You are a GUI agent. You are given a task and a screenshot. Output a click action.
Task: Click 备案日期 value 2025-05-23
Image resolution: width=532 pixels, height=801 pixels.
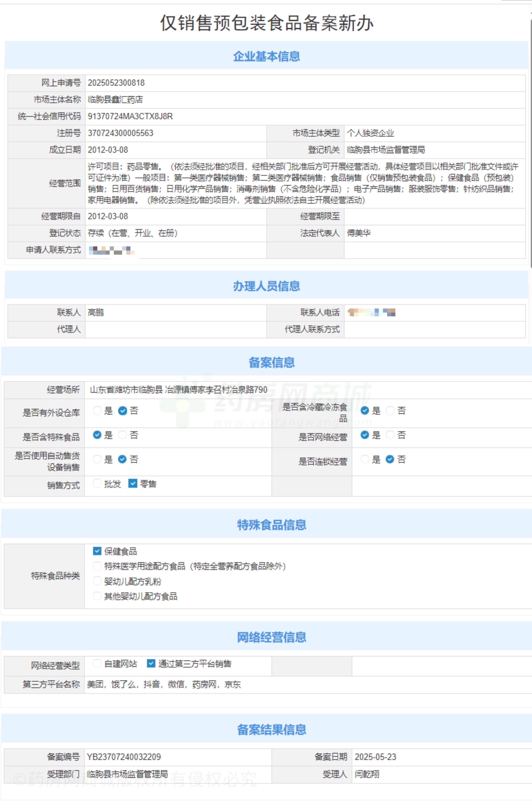(x=375, y=757)
